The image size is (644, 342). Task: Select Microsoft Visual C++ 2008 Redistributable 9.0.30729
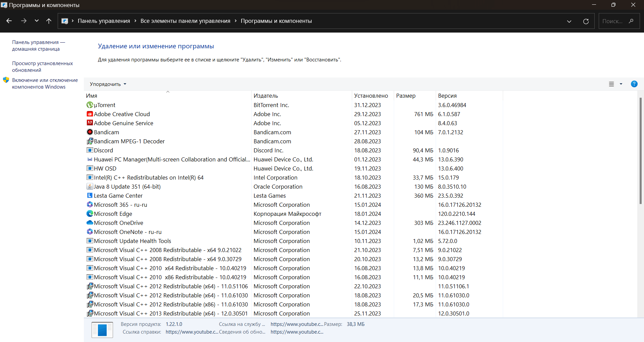(x=167, y=259)
